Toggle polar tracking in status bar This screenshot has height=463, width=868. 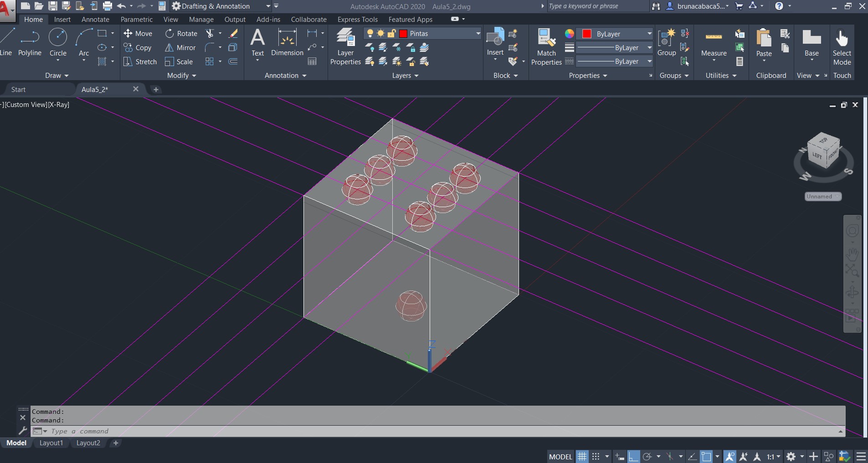pos(647,456)
